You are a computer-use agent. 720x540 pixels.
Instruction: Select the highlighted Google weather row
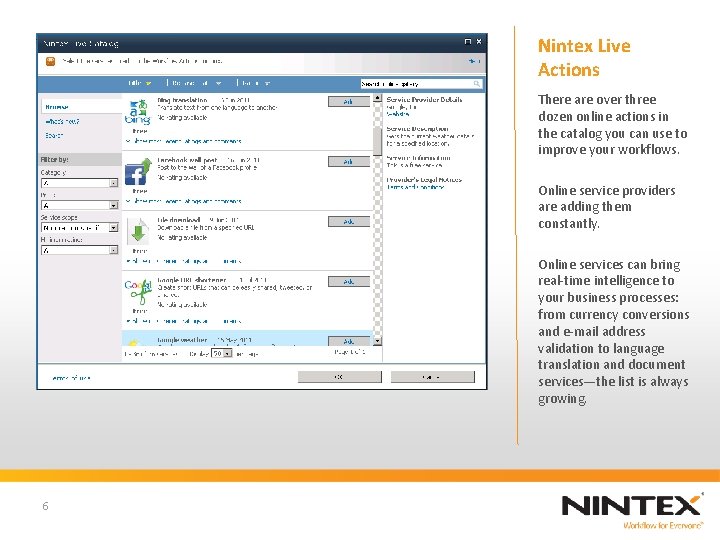(x=248, y=338)
